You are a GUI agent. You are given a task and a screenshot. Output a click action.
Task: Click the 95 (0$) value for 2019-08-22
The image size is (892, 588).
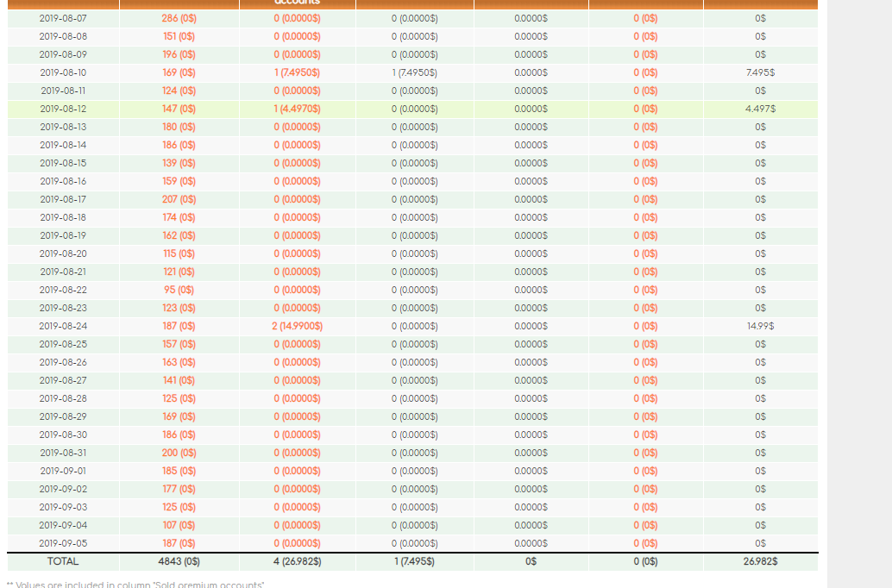(179, 290)
